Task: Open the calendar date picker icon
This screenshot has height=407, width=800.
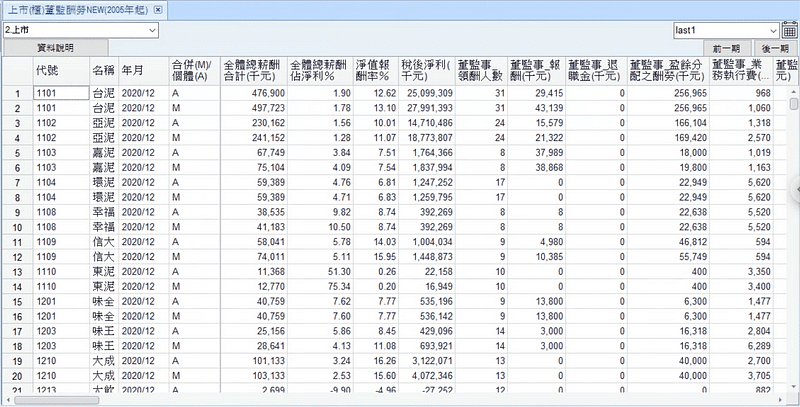Action: coord(789,31)
